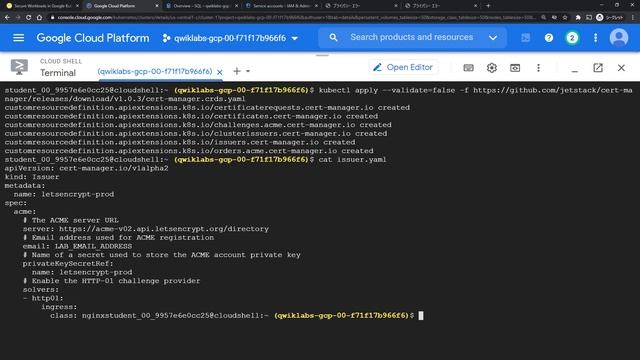Viewport: 640px width, 360px height.
Task: Click the Cloud Shell terminal logo icon
Action: coord(19,67)
